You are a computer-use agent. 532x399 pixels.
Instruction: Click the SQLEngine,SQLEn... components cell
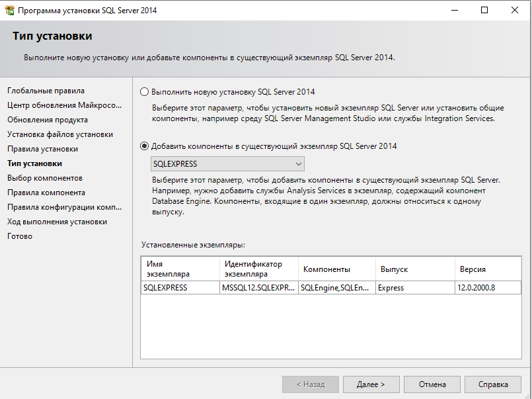click(x=337, y=288)
